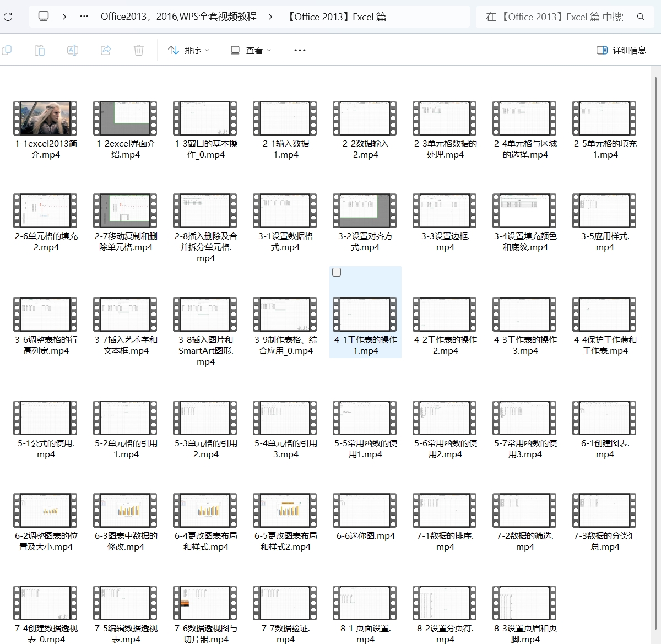Click the share icon in toolbar
Image resolution: width=661 pixels, height=644 pixels.
pos(106,50)
